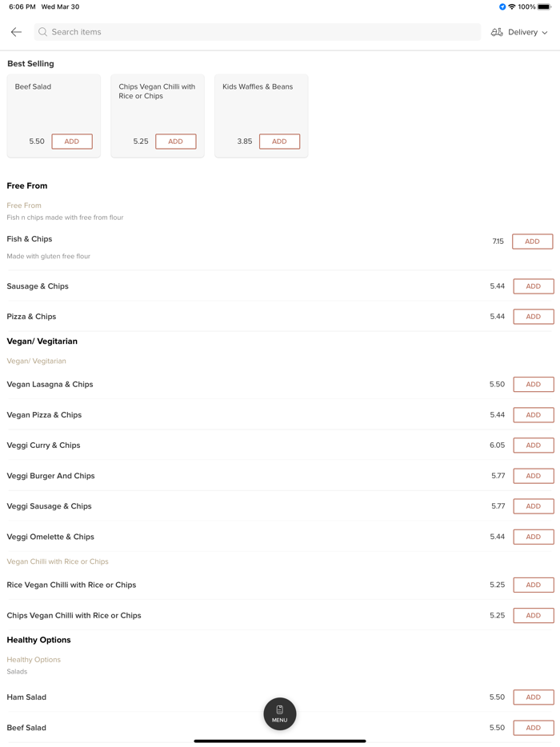Tap the Wi-Fi status icon
Image resolution: width=560 pixels, height=747 pixels.
point(512,7)
